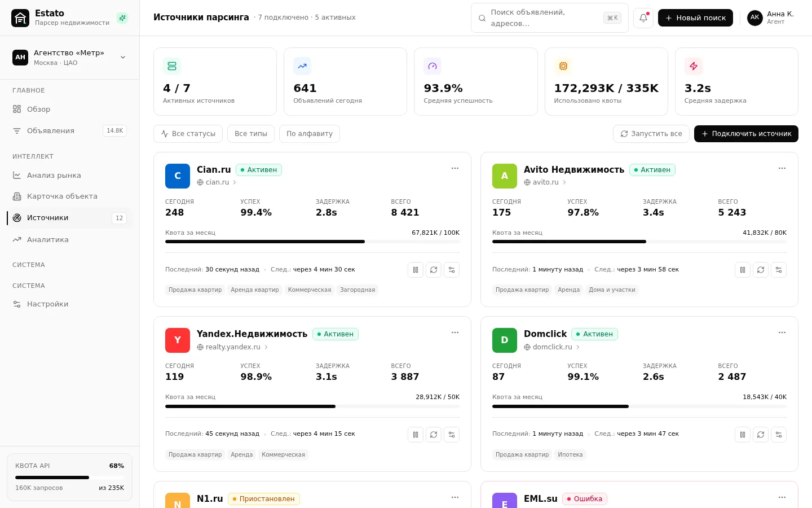Open the По алфавиту sort dropdown
Screen dimensions: 812x508
310,134
